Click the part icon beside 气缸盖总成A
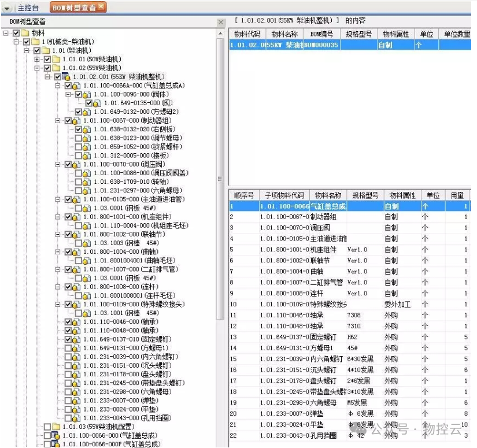 pyautogui.click(x=77, y=86)
